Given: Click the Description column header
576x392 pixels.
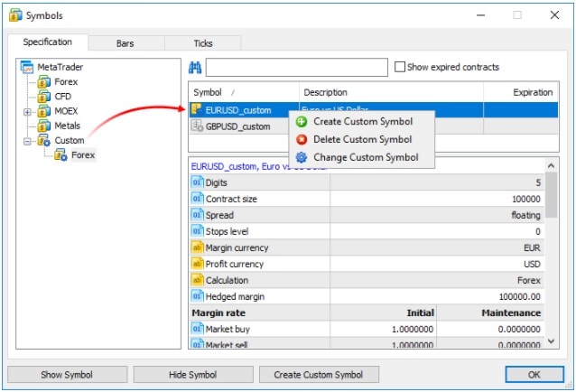Looking at the screenshot, I should [x=391, y=92].
